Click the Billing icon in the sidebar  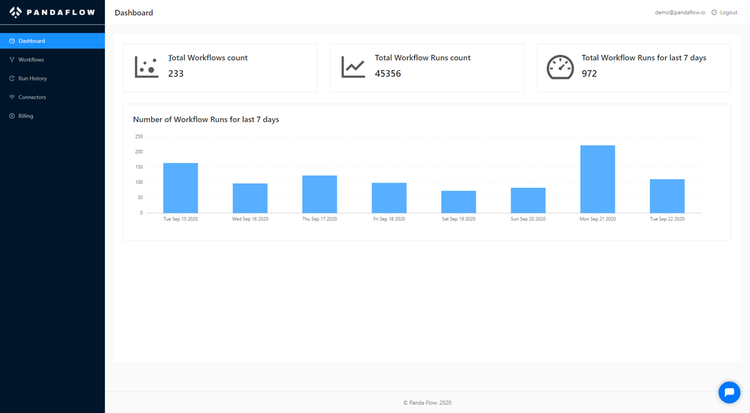pyautogui.click(x=12, y=116)
